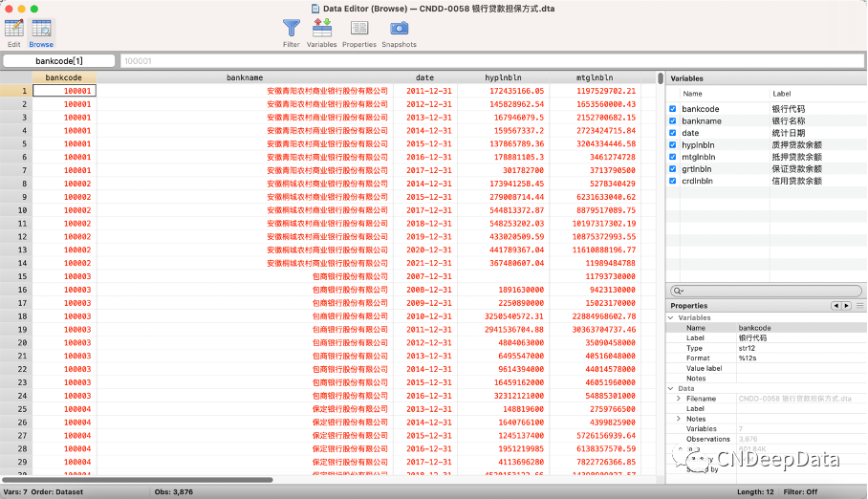Click the Stata document icon in title bar
The height and width of the screenshot is (499, 868).
click(x=315, y=9)
